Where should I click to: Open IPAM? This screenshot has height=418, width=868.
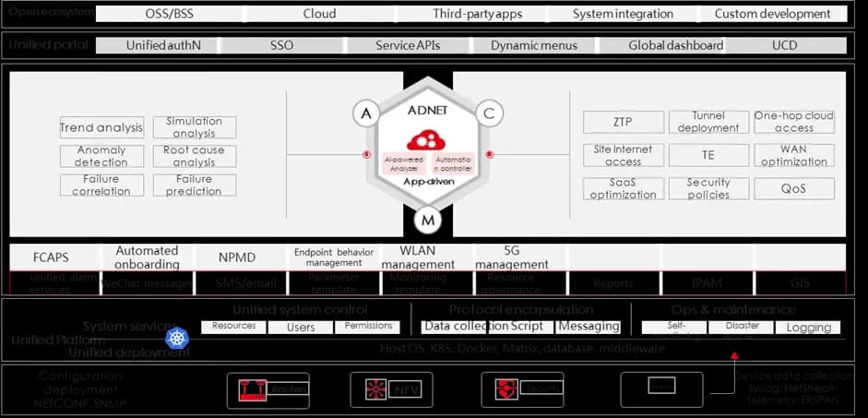click(x=707, y=283)
